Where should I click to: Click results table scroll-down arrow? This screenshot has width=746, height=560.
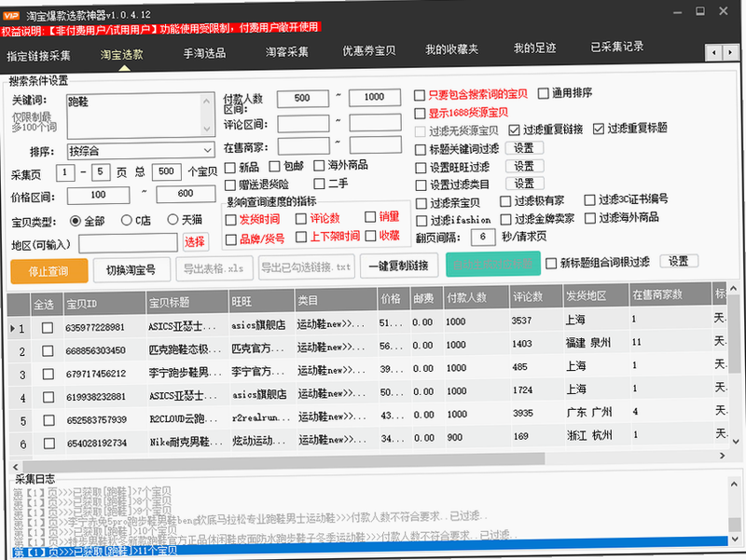[736, 442]
